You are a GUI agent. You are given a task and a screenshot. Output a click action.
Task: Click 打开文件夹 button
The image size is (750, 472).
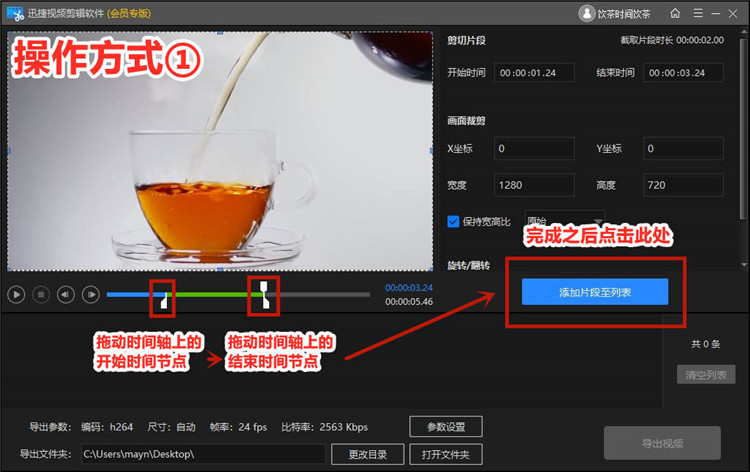click(446, 454)
